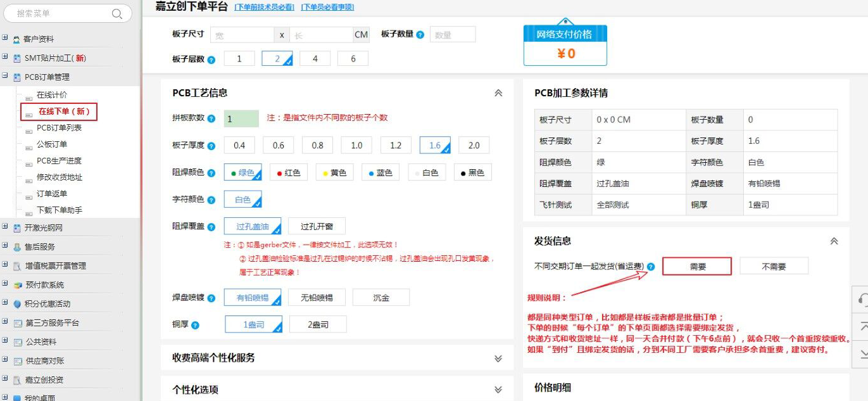The image size is (868, 401).
Task: Click the scroll-to-bottom arrow icon
Action: [x=862, y=352]
